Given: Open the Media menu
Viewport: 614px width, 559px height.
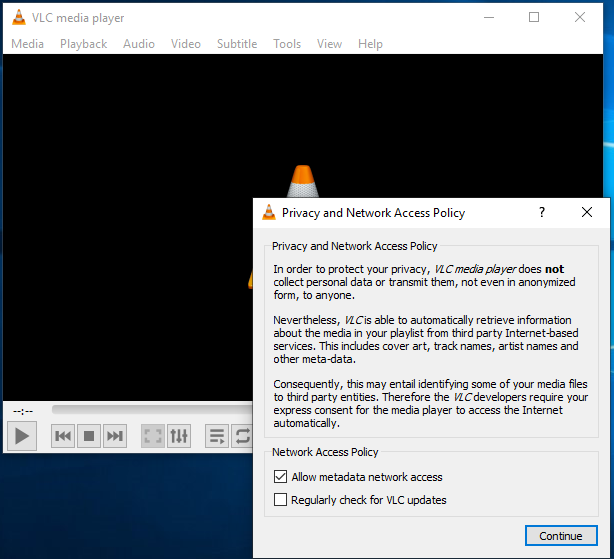Looking at the screenshot, I should (27, 44).
